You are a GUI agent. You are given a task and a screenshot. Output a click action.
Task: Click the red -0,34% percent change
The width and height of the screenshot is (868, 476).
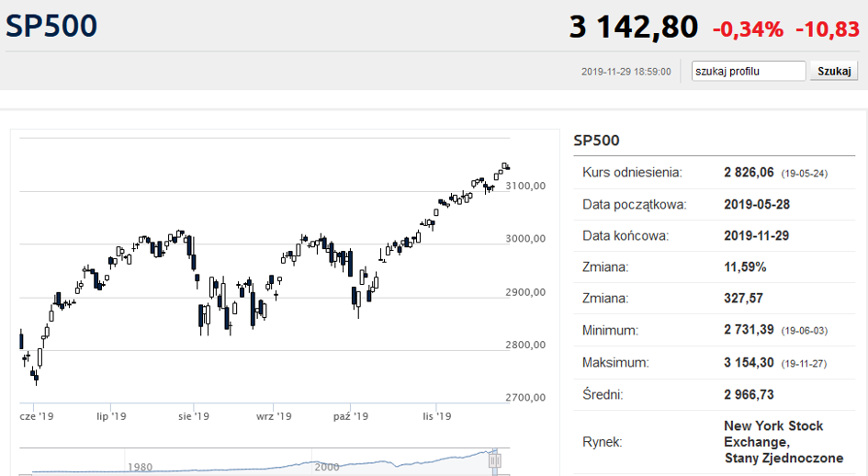[x=748, y=28]
